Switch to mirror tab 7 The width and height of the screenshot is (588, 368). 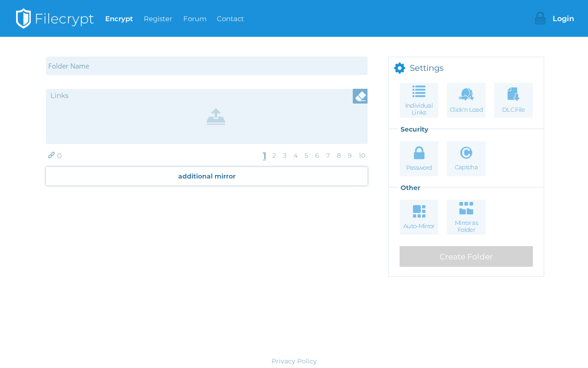pos(328,155)
